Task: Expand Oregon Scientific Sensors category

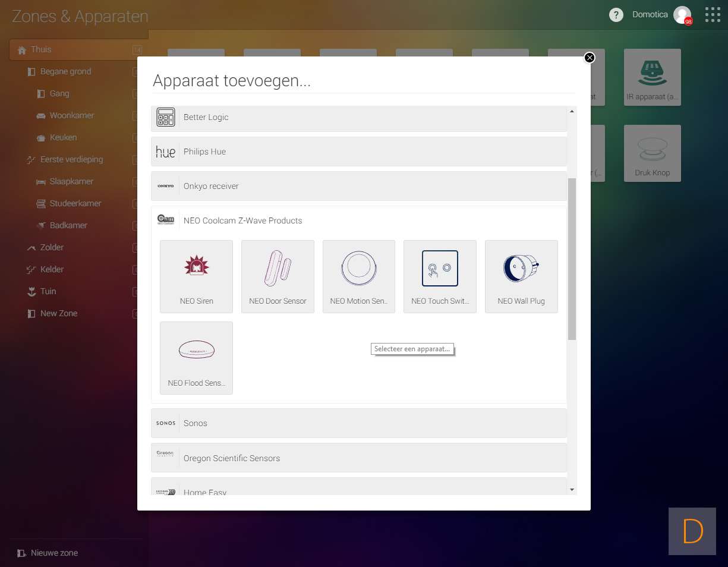Action: pyautogui.click(x=359, y=458)
